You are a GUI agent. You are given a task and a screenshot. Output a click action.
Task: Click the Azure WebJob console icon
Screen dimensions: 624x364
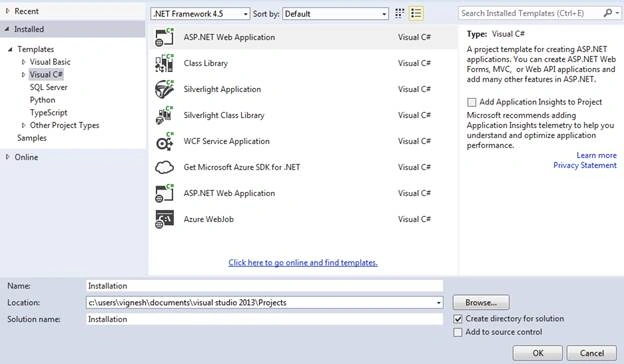click(164, 219)
